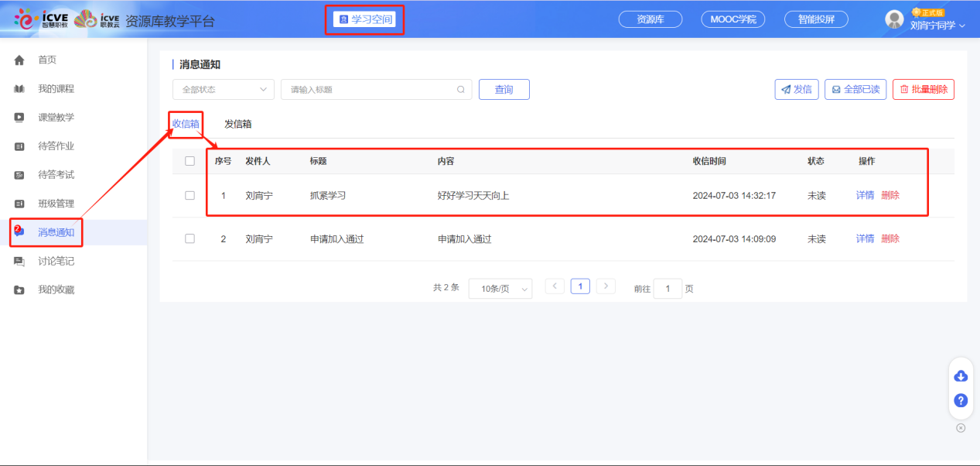Screen dimensions: 980x466
Task: Check the checkbox for message 抓紧学习
Action: [190, 196]
